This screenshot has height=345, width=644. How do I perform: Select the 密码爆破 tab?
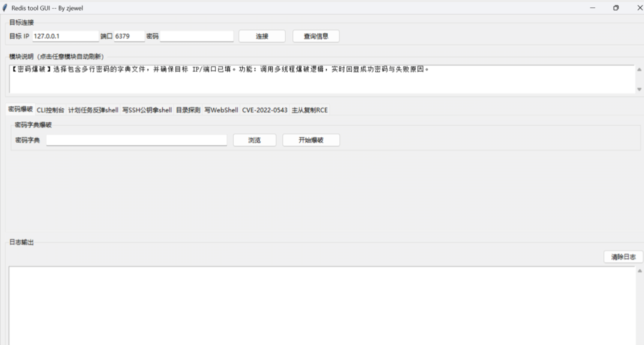[21, 109]
